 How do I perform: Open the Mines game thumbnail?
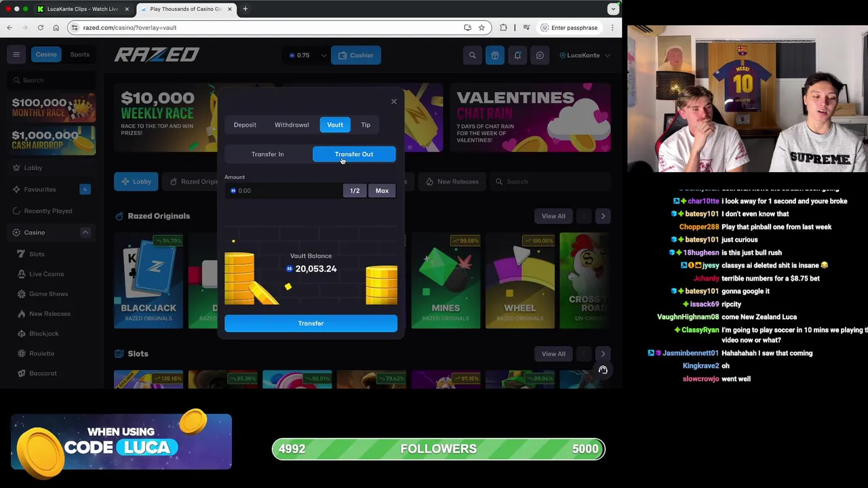pyautogui.click(x=446, y=281)
